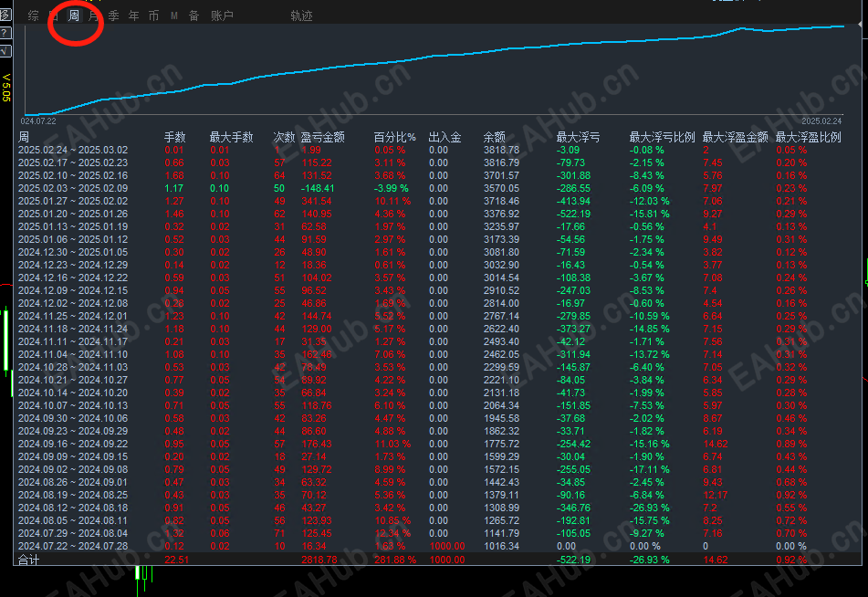Click the 次数 column header
The width and height of the screenshot is (868, 597).
pyautogui.click(x=284, y=137)
